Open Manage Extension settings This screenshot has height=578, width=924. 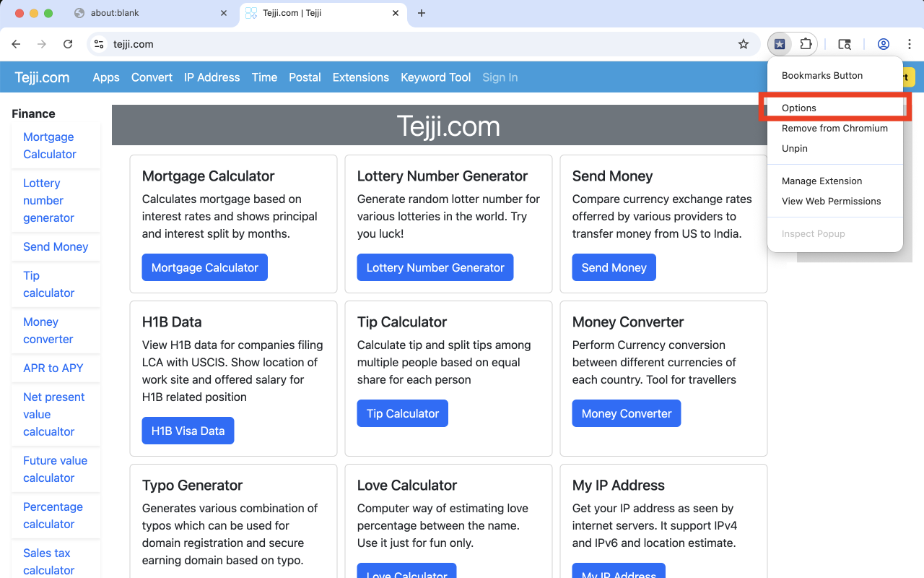821,181
